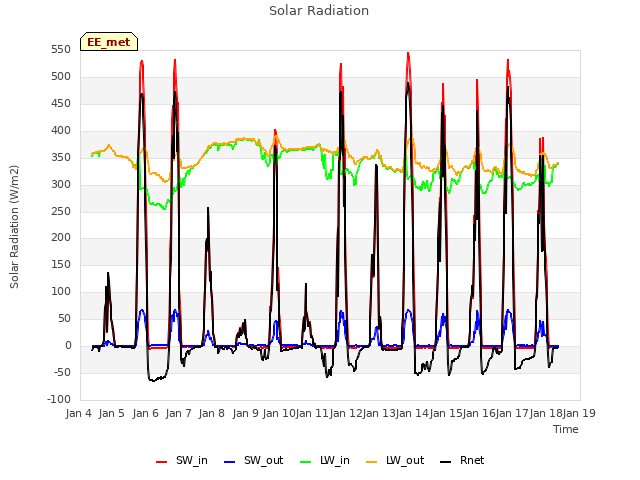Select the LW_out legend entry

pos(395,460)
